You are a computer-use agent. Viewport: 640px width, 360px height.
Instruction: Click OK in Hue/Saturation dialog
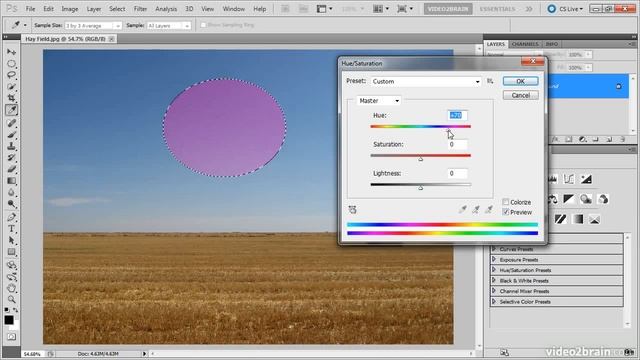coord(520,81)
